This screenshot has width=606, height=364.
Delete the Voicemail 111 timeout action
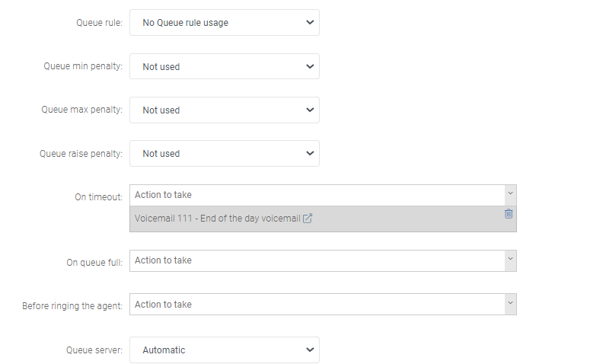tap(509, 214)
